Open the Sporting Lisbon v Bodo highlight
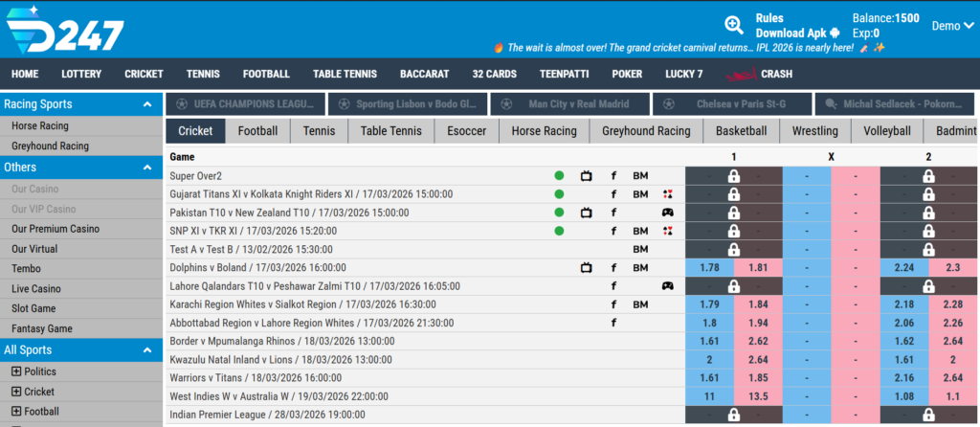Image resolution: width=980 pixels, height=427 pixels. point(408,103)
